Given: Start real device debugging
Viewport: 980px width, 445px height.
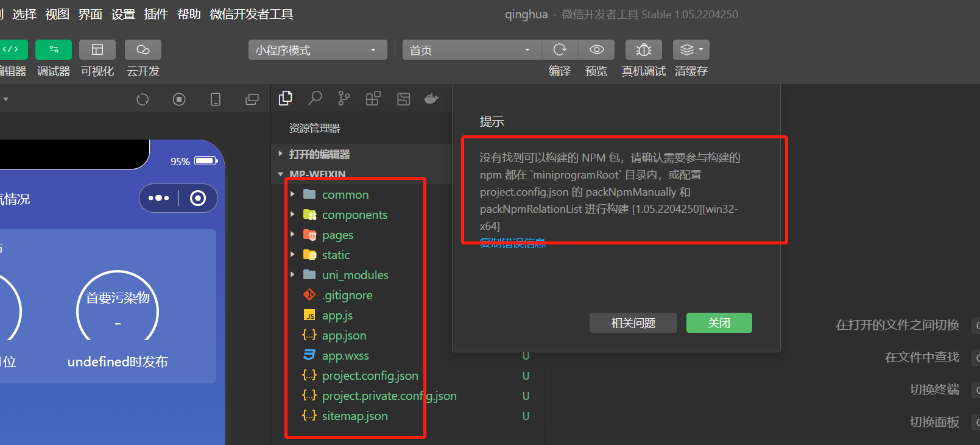Looking at the screenshot, I should tap(644, 50).
